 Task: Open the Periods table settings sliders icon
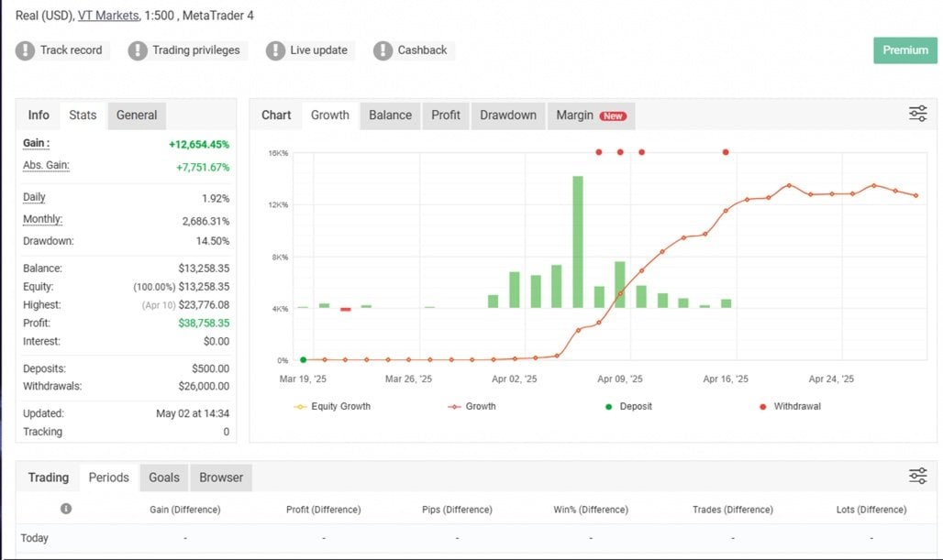pyautogui.click(x=917, y=476)
